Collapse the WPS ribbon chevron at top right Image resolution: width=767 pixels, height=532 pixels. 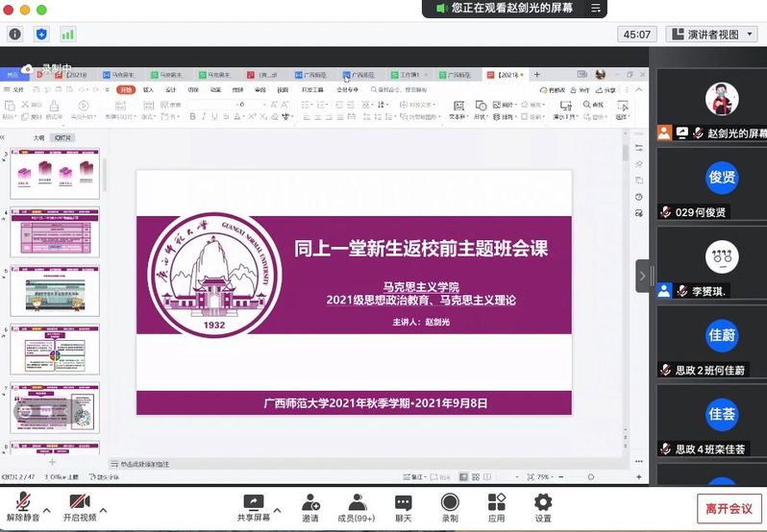pos(639,90)
